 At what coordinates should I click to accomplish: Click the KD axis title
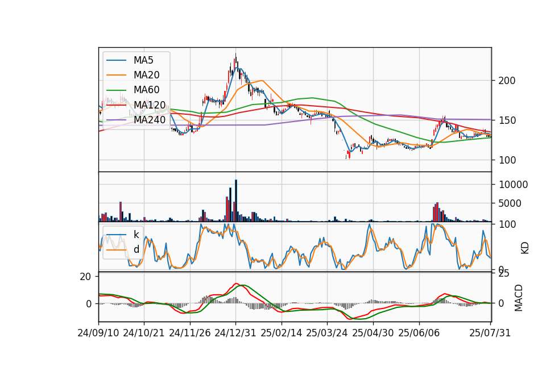(525, 248)
